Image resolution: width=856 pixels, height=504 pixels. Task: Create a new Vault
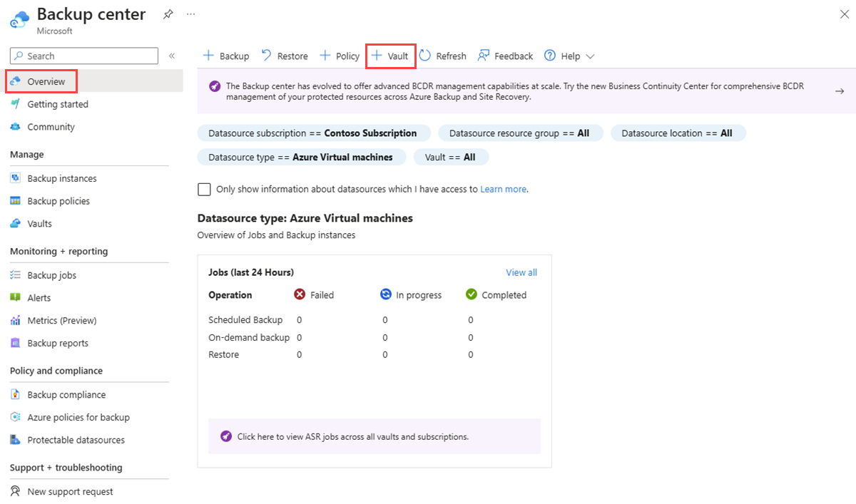(390, 56)
